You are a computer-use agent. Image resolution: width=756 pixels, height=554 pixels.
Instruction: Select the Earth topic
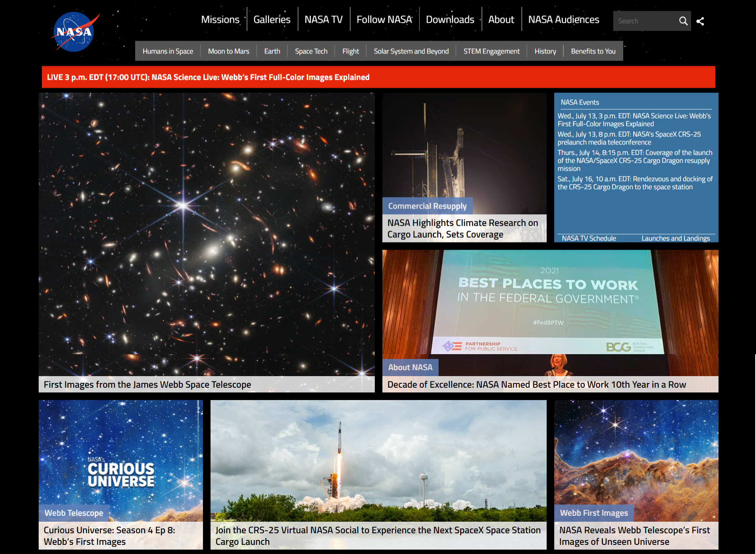272,51
